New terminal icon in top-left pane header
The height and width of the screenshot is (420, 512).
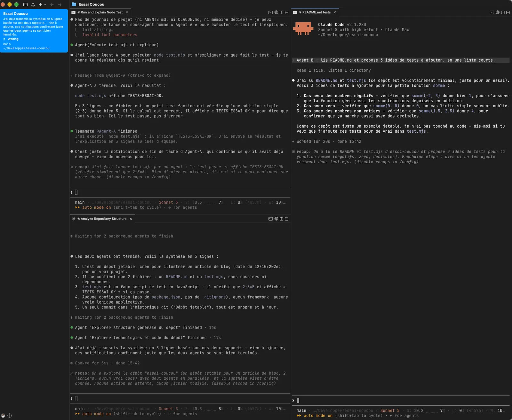[270, 12]
